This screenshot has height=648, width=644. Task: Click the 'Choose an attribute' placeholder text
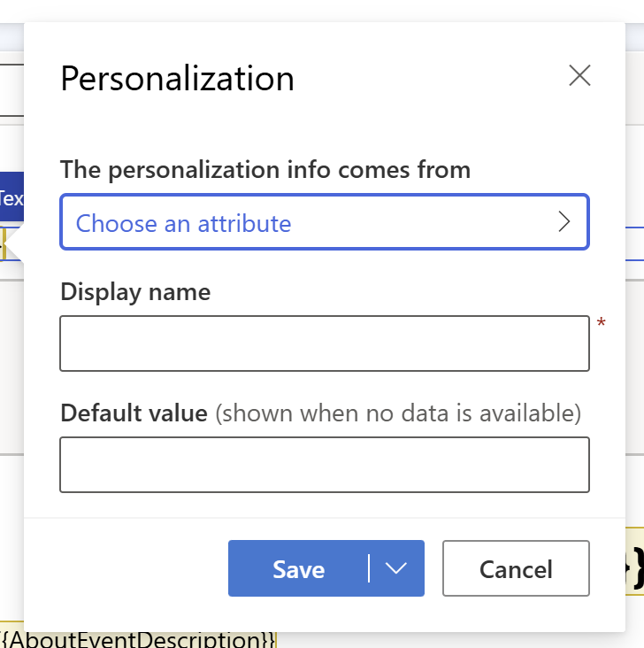tap(183, 223)
